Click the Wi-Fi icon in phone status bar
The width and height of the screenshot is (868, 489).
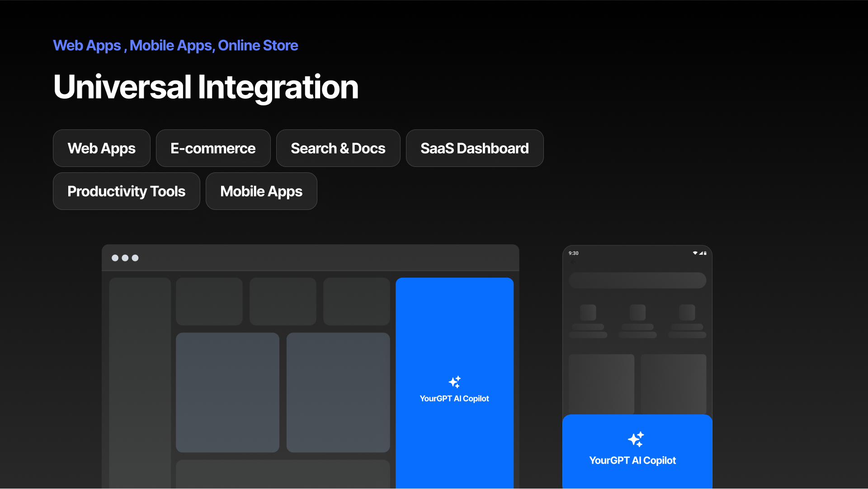click(x=695, y=253)
